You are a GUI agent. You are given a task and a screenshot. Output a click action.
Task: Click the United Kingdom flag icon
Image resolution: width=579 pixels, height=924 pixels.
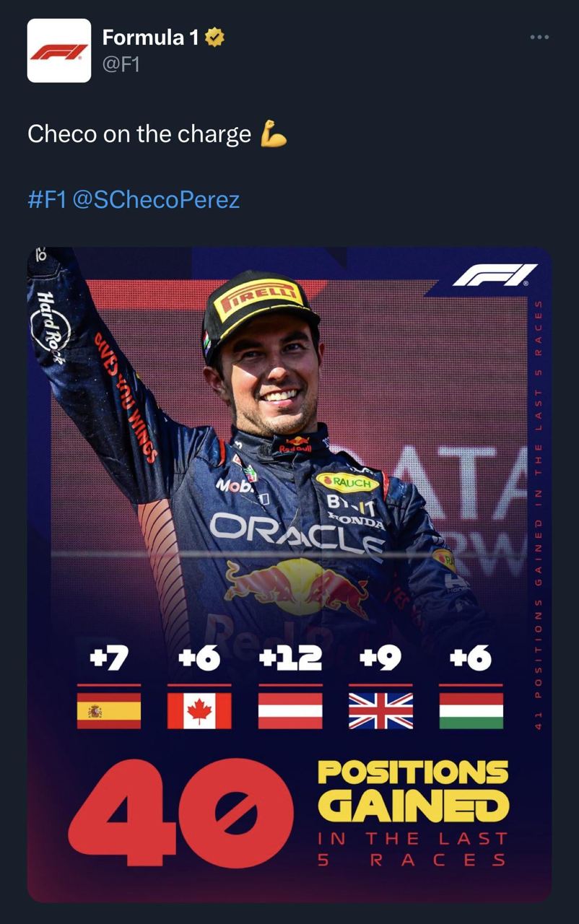click(380, 710)
